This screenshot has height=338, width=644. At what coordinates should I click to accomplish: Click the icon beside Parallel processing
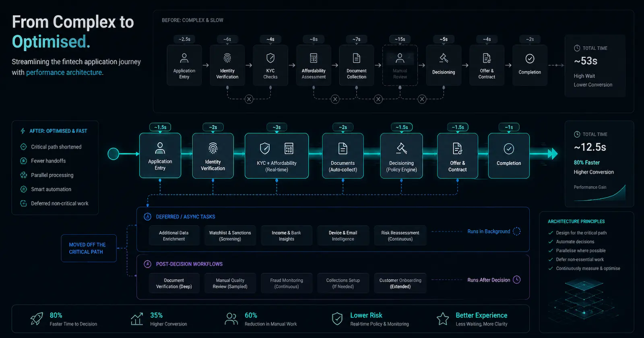tap(23, 175)
